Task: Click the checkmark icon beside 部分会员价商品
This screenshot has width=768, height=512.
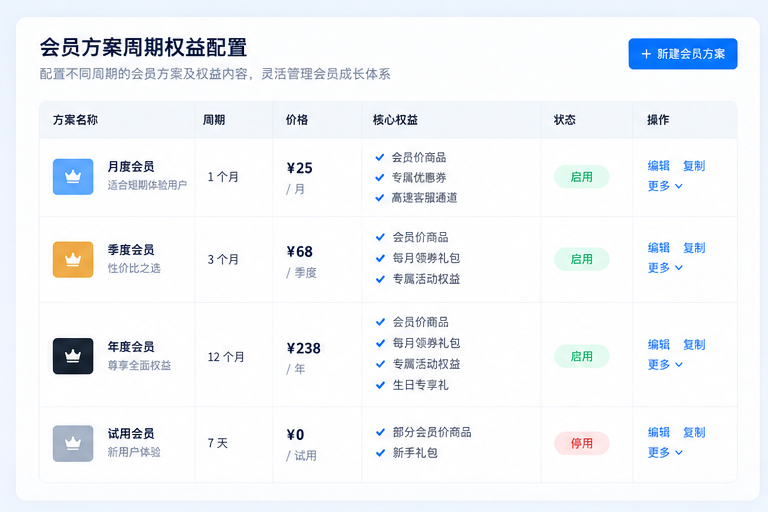Action: pos(380,432)
